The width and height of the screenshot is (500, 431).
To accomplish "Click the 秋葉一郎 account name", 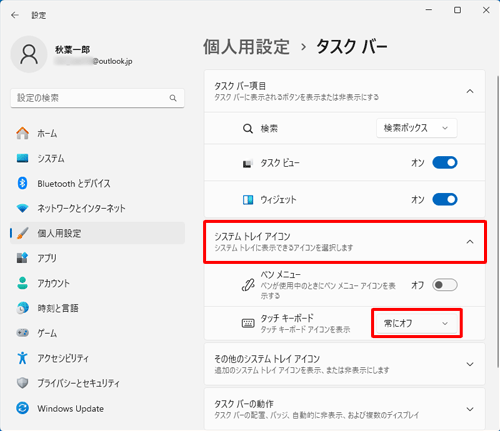I will (x=72, y=50).
